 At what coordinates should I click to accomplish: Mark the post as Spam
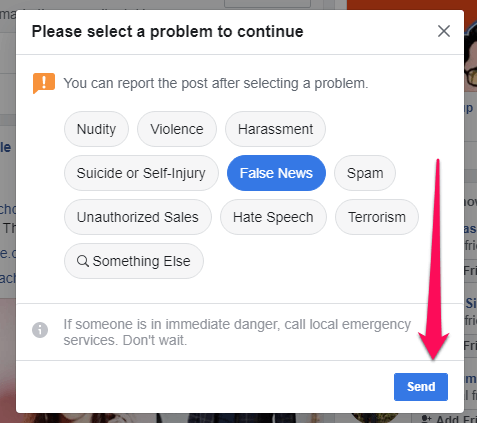point(365,173)
